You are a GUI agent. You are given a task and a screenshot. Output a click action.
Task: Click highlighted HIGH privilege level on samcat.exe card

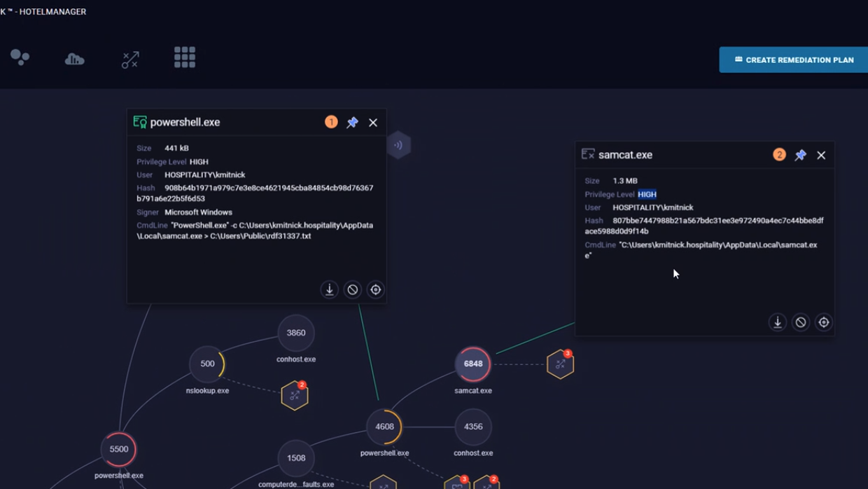(647, 194)
